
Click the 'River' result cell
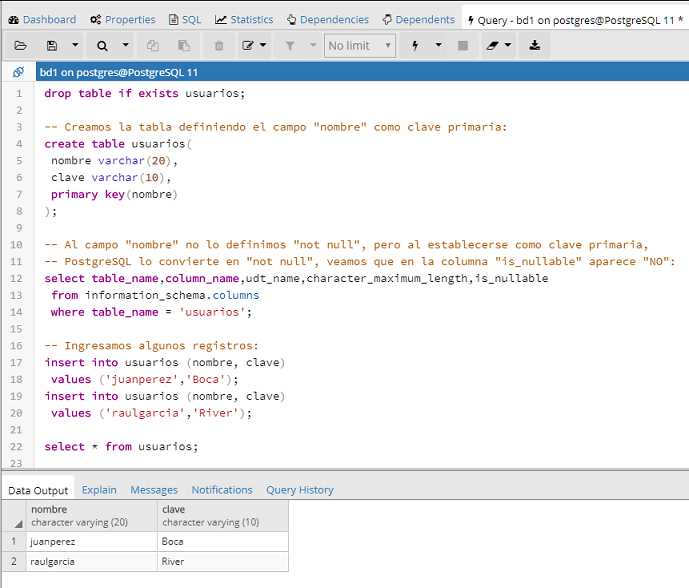223,562
